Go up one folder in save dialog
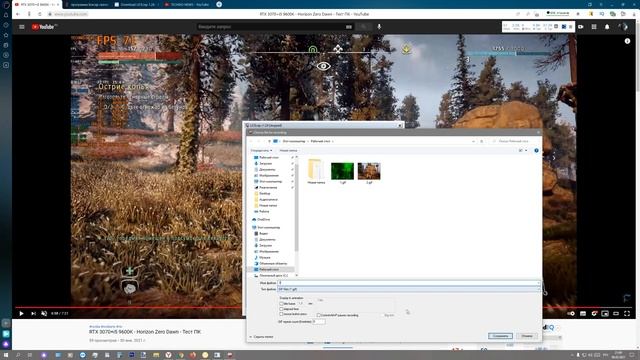 click(x=269, y=141)
